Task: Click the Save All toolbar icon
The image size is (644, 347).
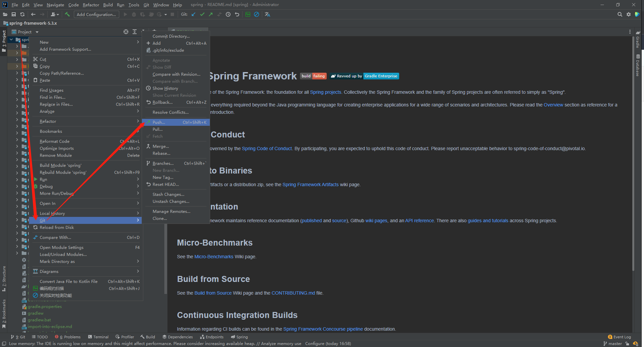Action: 14,14
